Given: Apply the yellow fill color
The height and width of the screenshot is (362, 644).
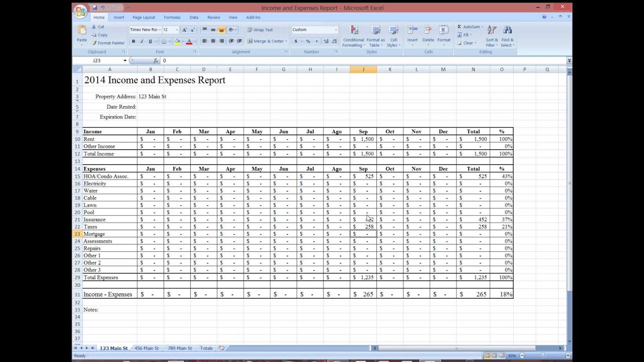Looking at the screenshot, I should pyautogui.click(x=177, y=41).
